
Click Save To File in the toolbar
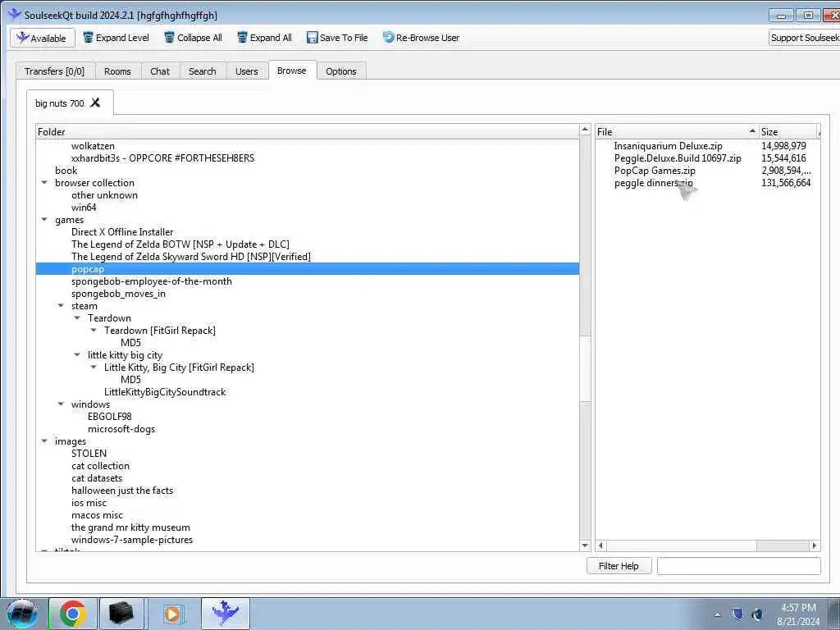337,38
